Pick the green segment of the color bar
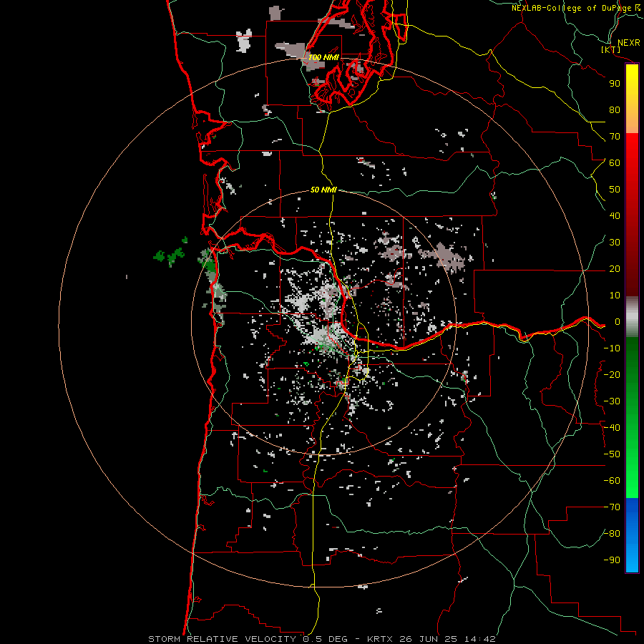Screen dimensions: 644x644 pos(632,418)
